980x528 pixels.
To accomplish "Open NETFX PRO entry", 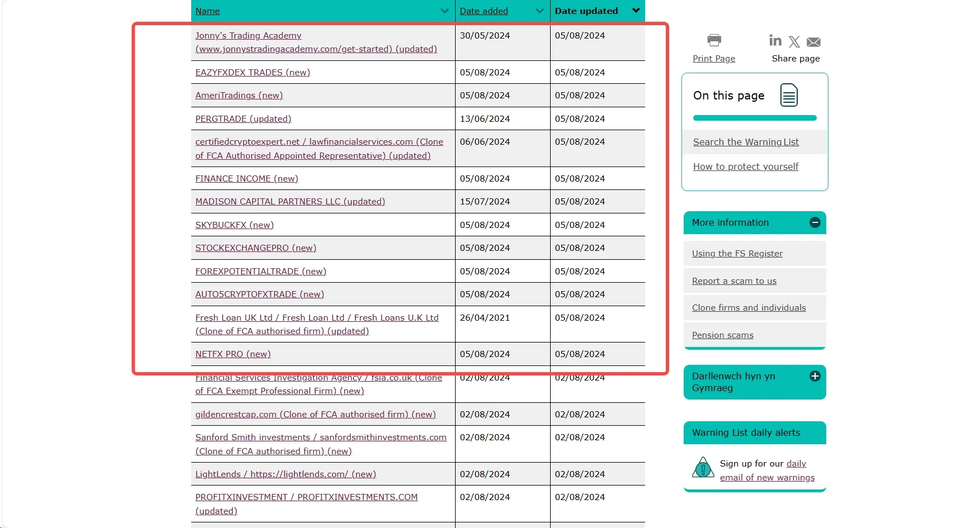I will [233, 354].
